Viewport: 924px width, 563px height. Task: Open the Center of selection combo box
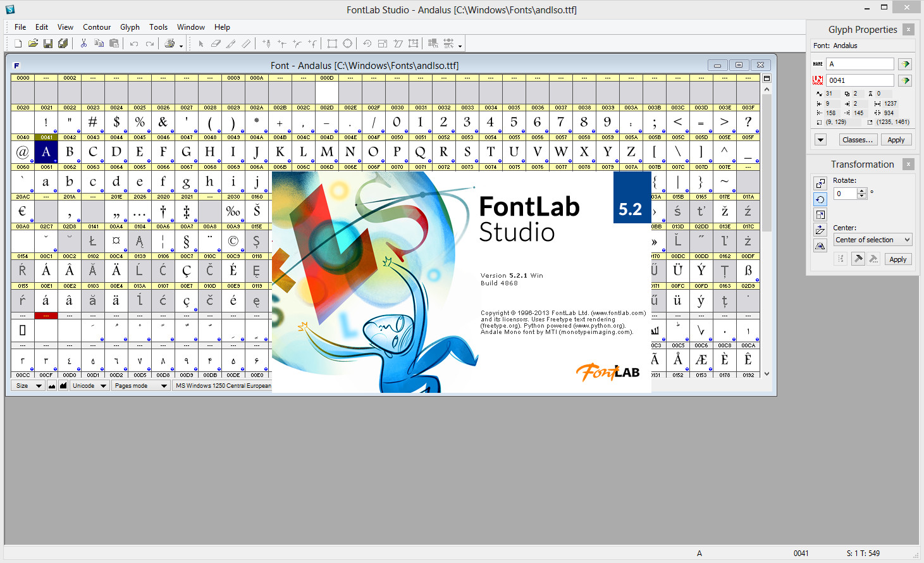click(873, 240)
